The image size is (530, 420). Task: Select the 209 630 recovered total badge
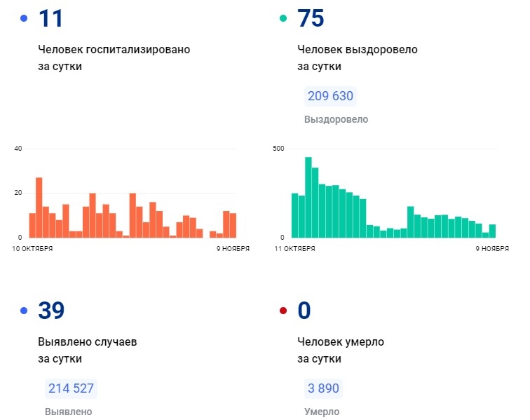[x=330, y=96]
